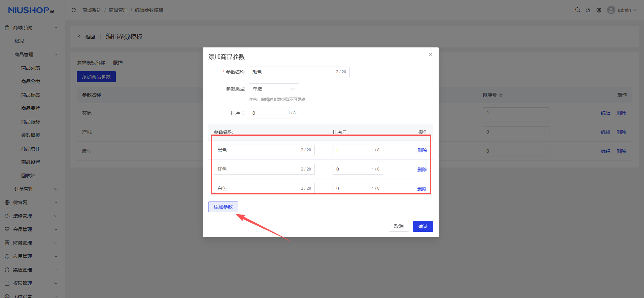Image resolution: width=644 pixels, height=298 pixels.
Task: Click the dialog 排序号 input above the table
Action: [274, 113]
